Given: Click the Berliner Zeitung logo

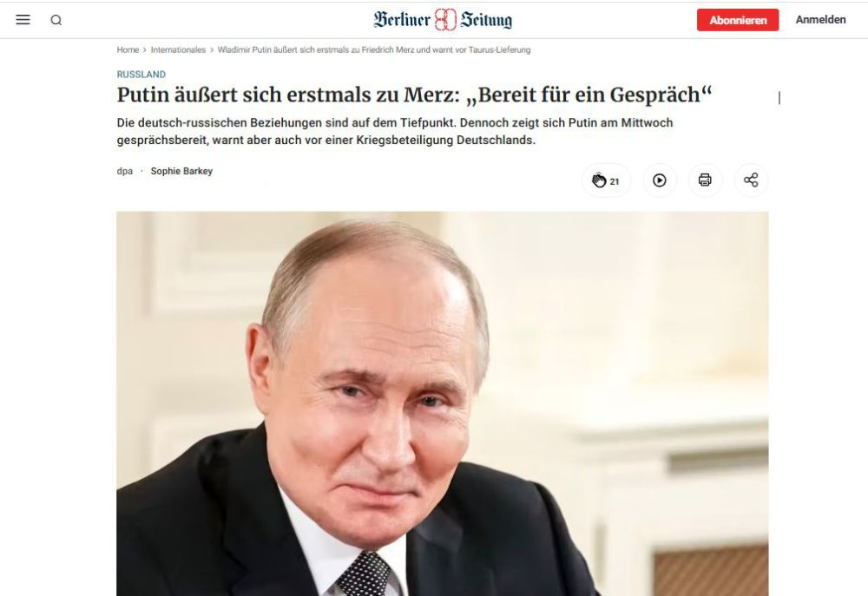Looking at the screenshot, I should 443,20.
